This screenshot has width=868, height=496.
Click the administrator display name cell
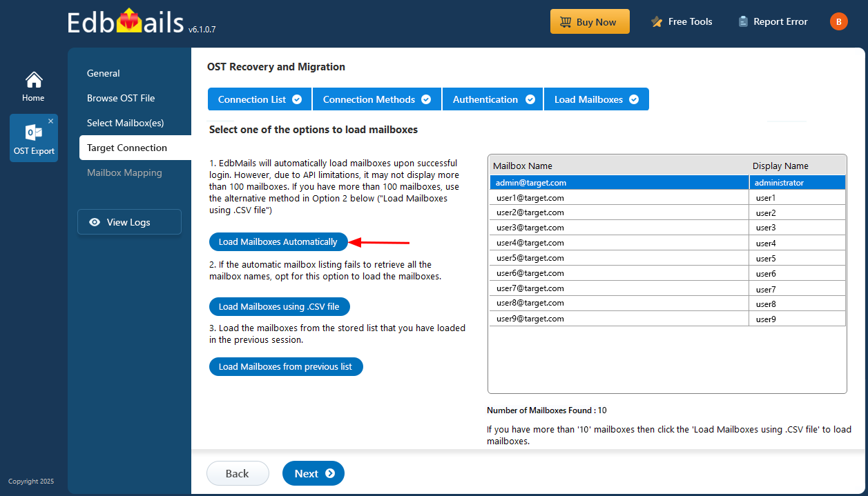pos(798,183)
